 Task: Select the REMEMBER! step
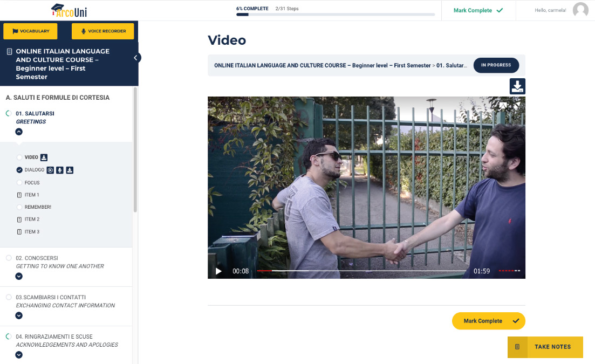point(38,207)
